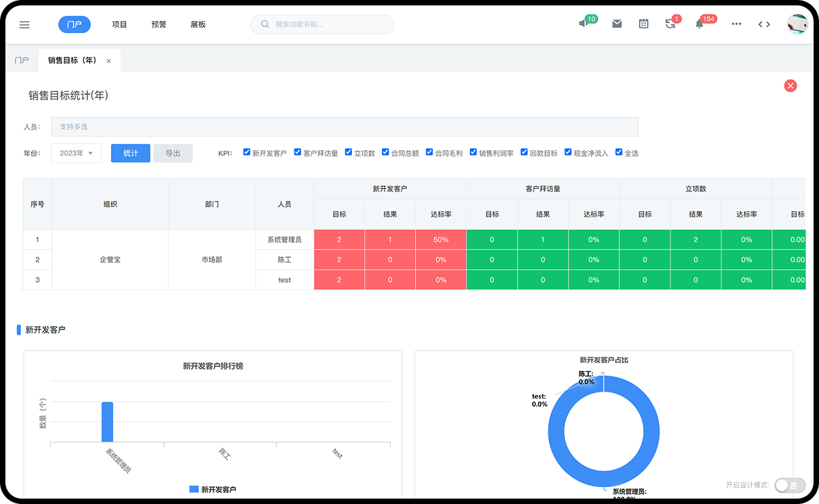
Task: Open the notification bell with 154 badge
Action: 699,24
